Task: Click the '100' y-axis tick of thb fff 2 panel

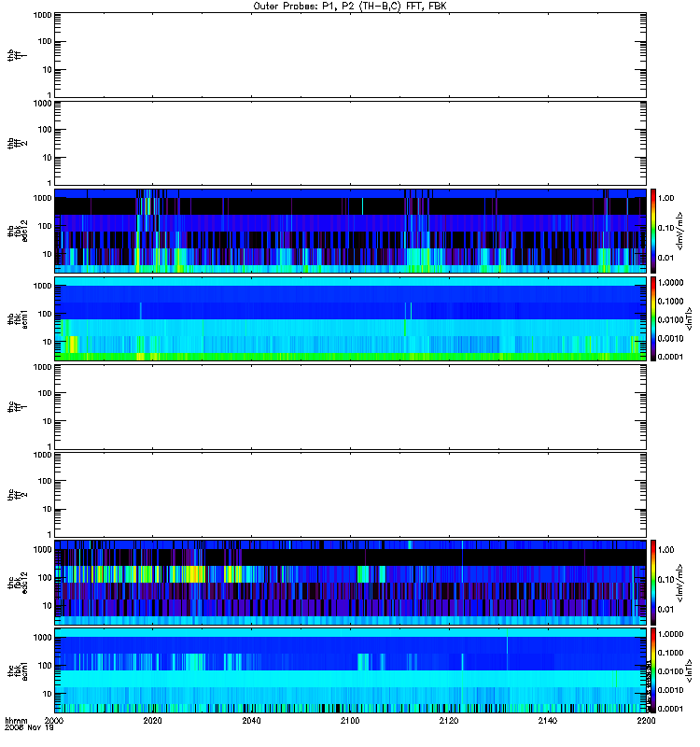Action: 45,130
